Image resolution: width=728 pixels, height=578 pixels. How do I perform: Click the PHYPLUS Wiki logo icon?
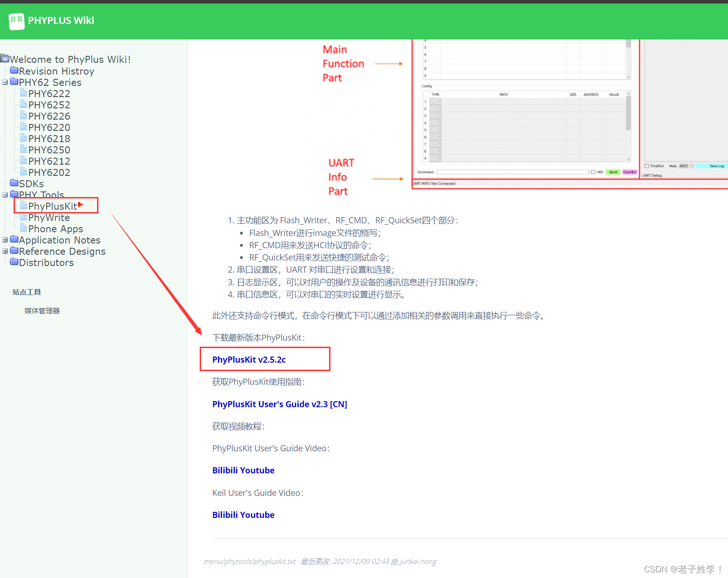coord(17,21)
